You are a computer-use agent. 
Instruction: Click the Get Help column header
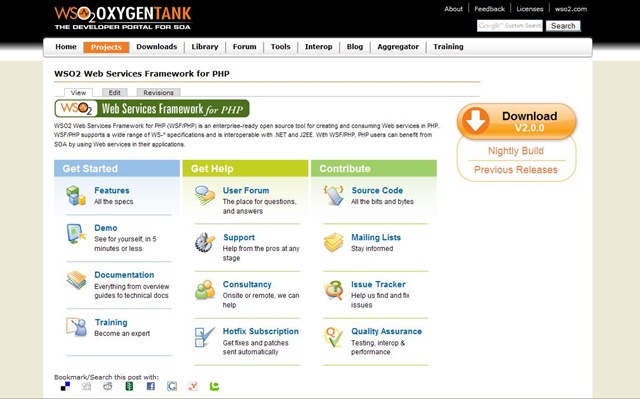(x=245, y=168)
